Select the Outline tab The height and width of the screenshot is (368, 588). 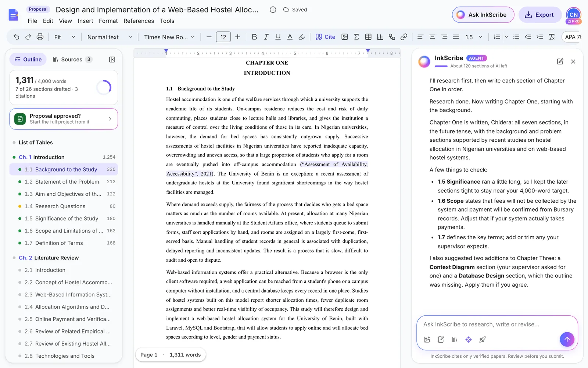[x=28, y=60]
